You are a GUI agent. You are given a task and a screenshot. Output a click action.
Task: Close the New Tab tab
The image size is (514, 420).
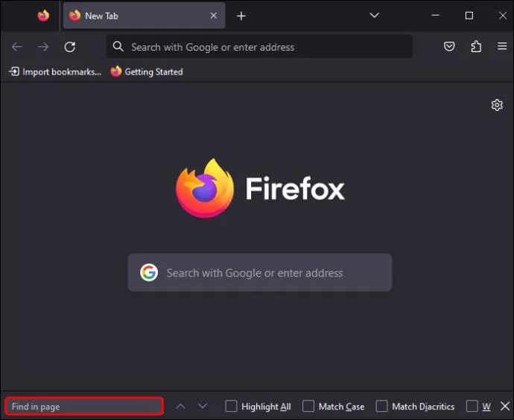(x=214, y=16)
